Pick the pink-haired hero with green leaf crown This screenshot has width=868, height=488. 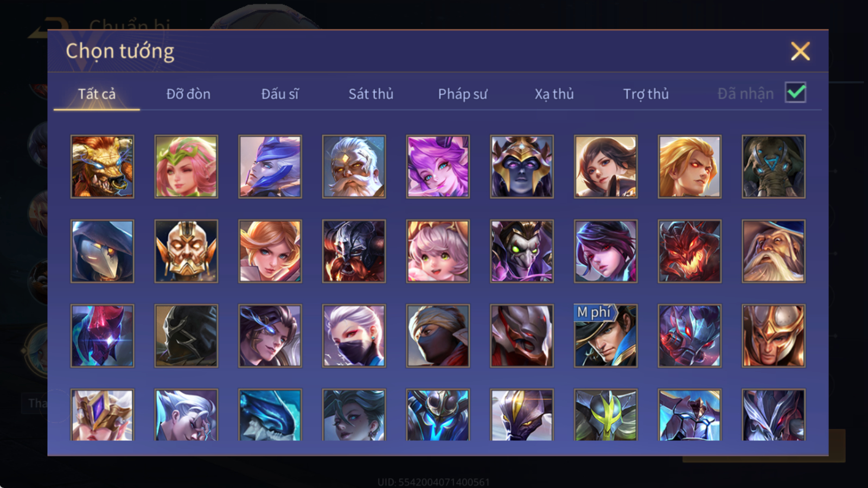click(x=186, y=166)
